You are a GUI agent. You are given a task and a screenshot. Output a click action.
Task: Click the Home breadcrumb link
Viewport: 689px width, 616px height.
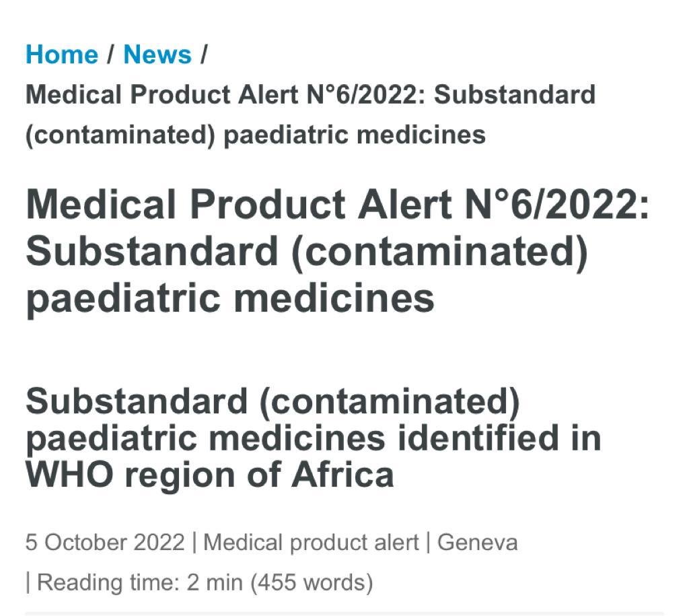coord(62,54)
